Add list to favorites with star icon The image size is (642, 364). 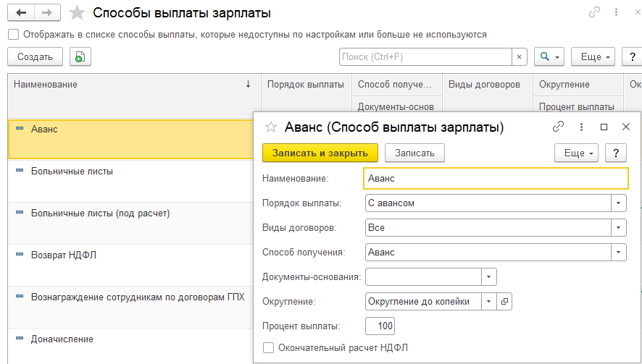point(77,13)
